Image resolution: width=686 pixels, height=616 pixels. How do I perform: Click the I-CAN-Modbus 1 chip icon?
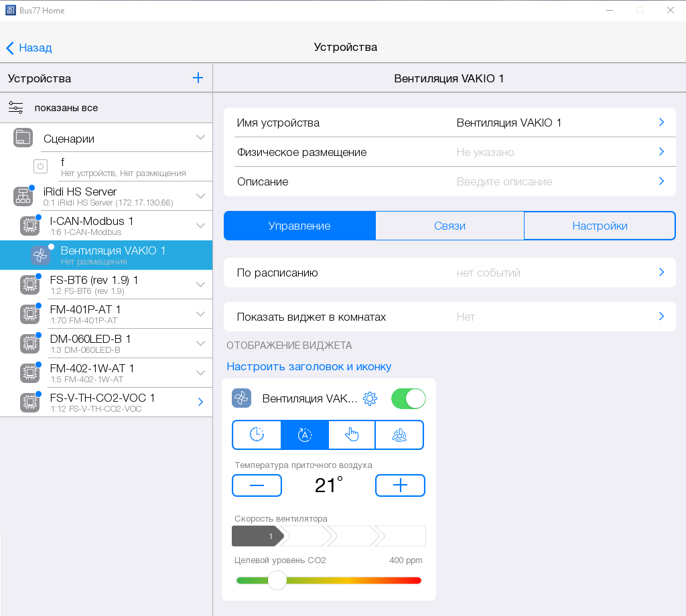click(x=29, y=226)
